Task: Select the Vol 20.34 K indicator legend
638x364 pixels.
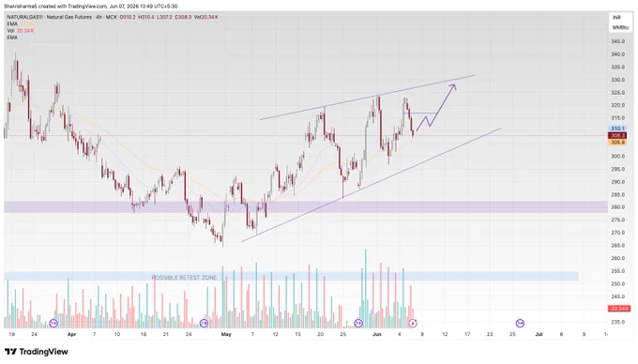Action: 21,31
